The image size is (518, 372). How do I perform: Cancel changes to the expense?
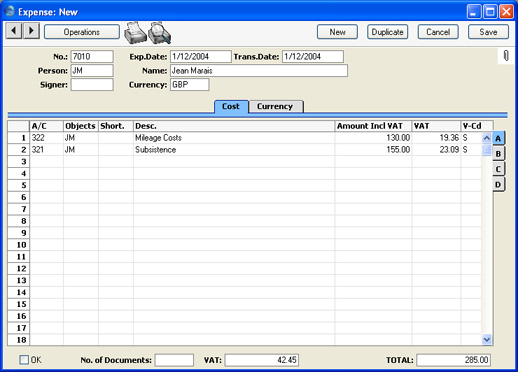click(438, 32)
